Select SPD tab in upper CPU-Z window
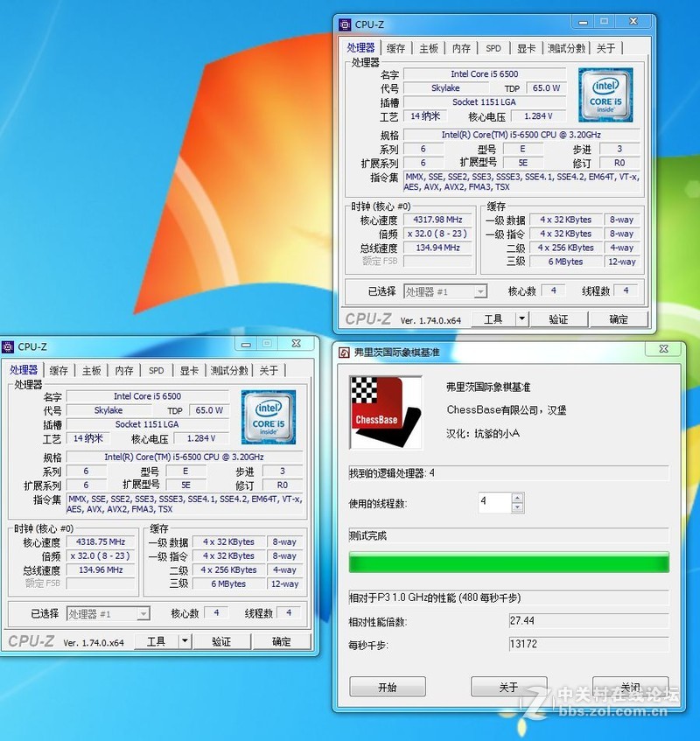700x741 pixels. (493, 48)
